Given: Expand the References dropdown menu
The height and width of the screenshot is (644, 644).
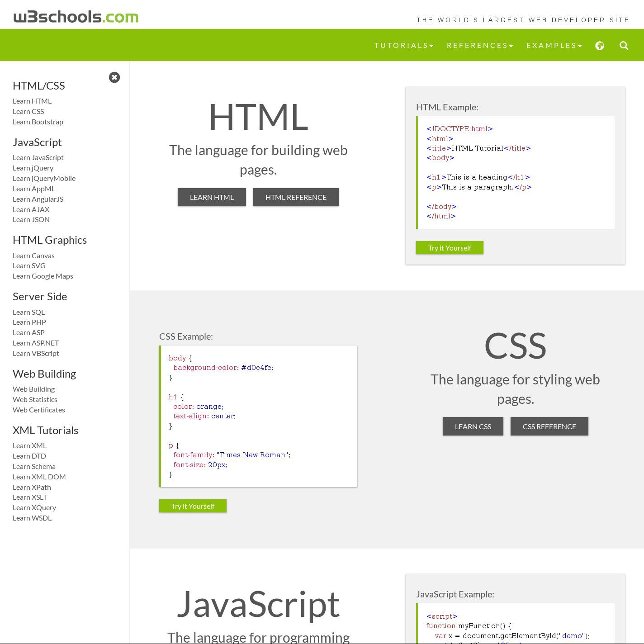Looking at the screenshot, I should (480, 46).
